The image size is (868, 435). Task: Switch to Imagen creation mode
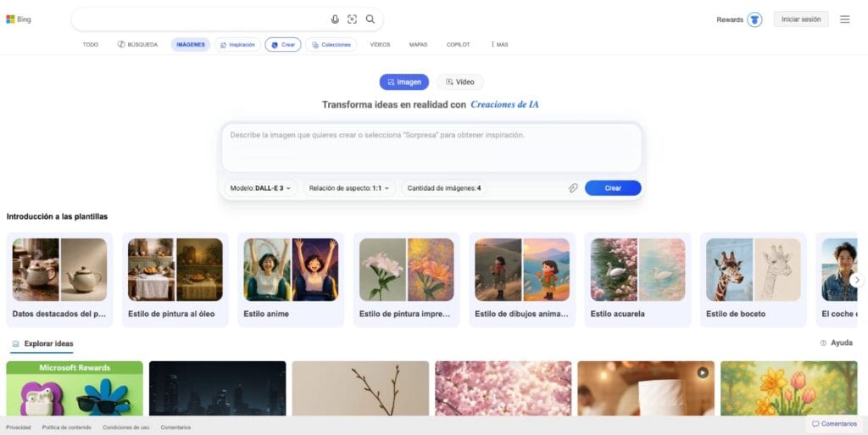tap(403, 82)
